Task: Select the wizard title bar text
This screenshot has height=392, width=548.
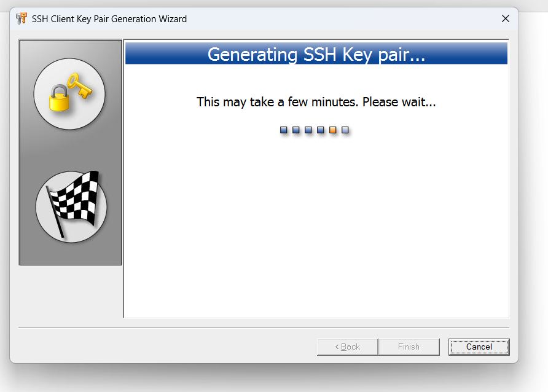Action: (108, 18)
